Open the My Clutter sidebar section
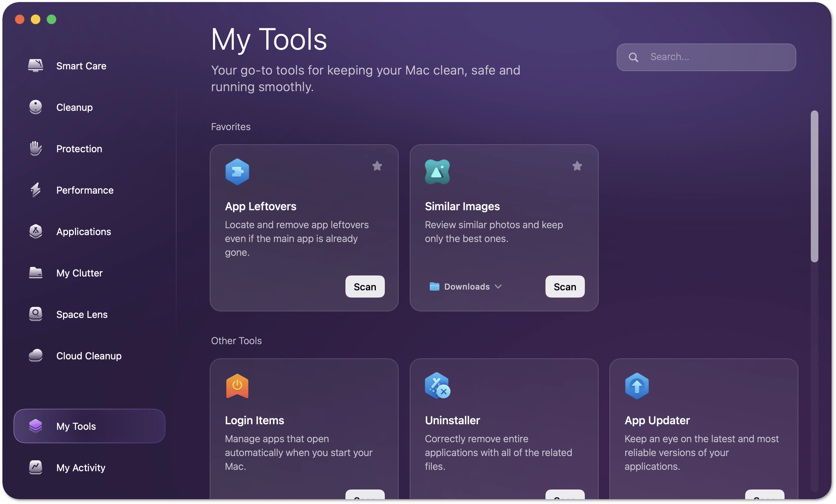The image size is (836, 504). (x=79, y=273)
